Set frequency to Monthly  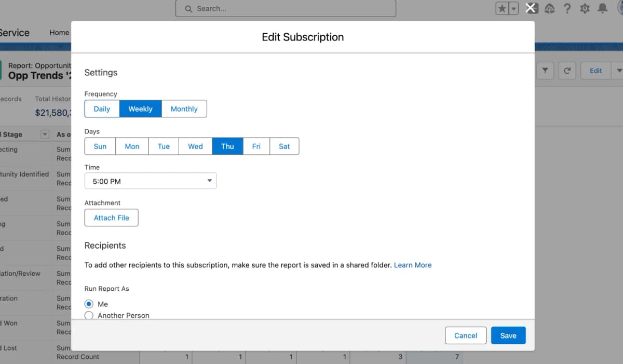click(x=184, y=109)
